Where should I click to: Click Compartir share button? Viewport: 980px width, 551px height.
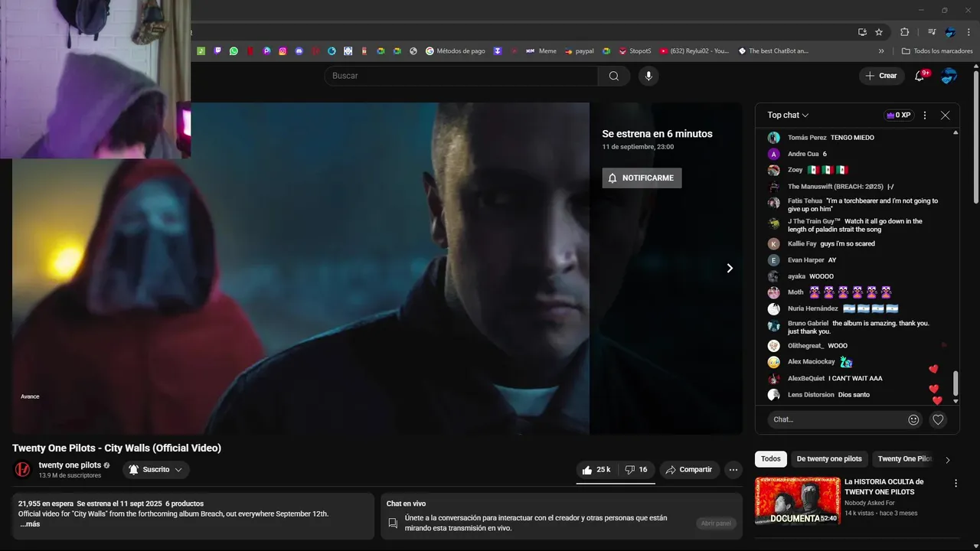click(689, 470)
